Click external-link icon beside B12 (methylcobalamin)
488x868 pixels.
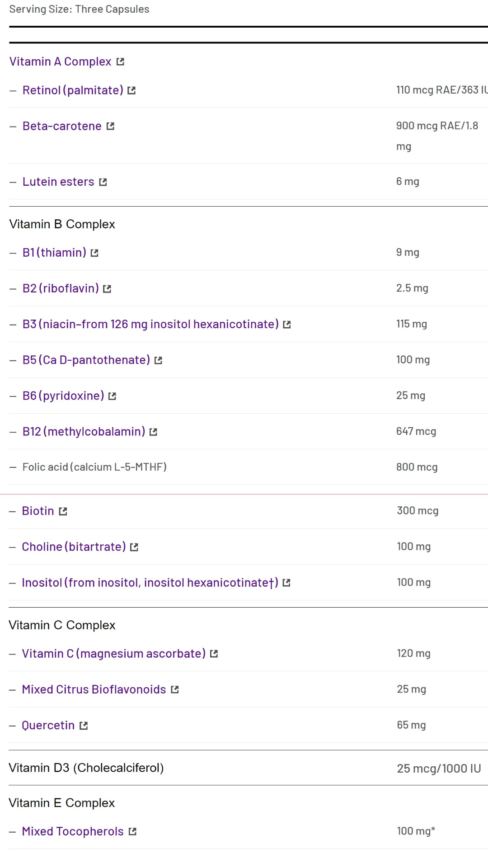[153, 432]
